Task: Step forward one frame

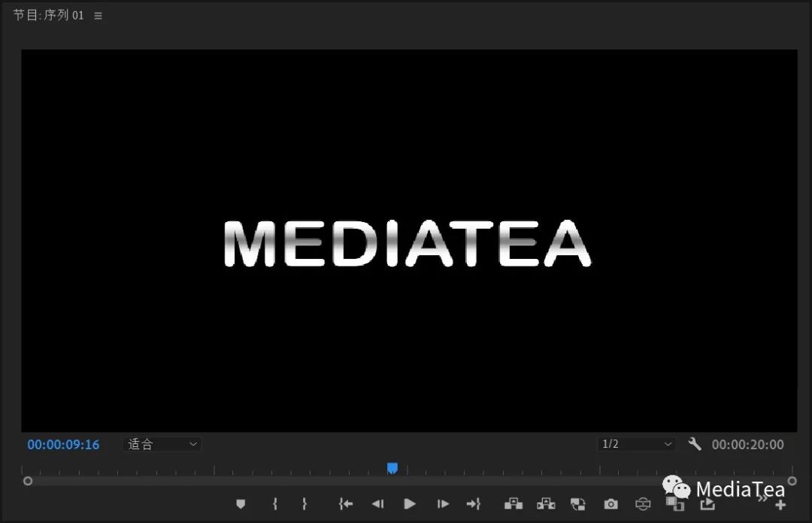Action: click(443, 504)
